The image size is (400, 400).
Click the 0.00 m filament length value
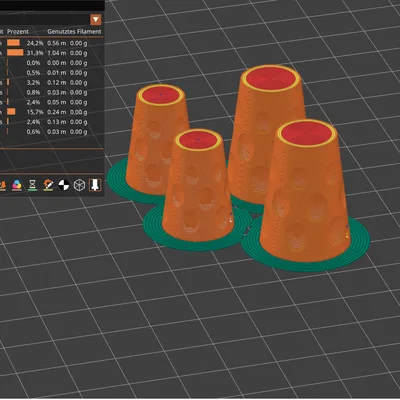(x=56, y=63)
